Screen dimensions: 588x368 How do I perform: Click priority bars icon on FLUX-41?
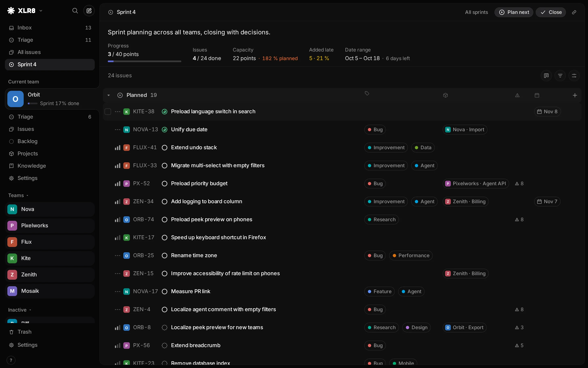pos(118,147)
